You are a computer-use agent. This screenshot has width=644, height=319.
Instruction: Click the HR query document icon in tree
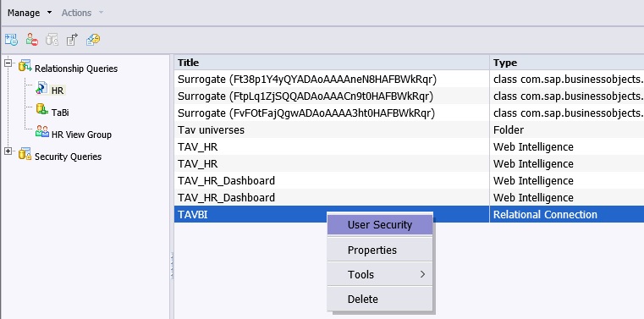pos(41,87)
